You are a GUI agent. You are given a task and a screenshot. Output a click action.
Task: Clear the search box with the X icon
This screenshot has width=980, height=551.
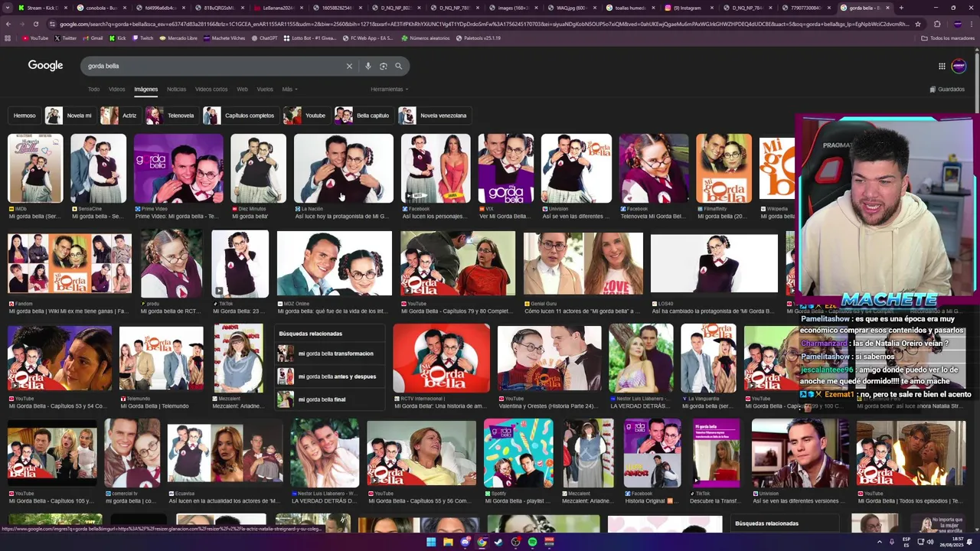click(349, 66)
